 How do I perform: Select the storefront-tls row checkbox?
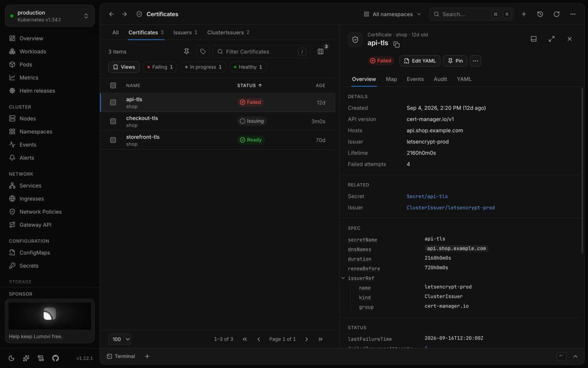click(113, 140)
